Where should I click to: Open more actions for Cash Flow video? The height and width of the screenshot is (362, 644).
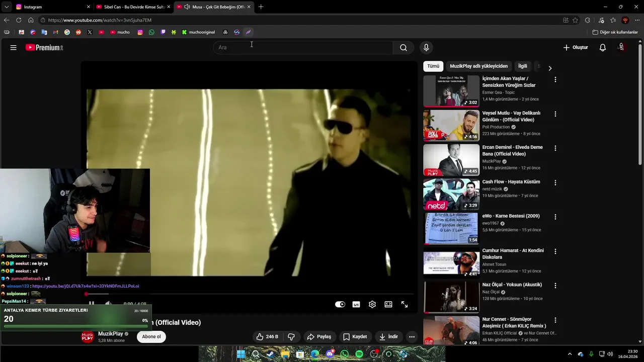(x=555, y=183)
